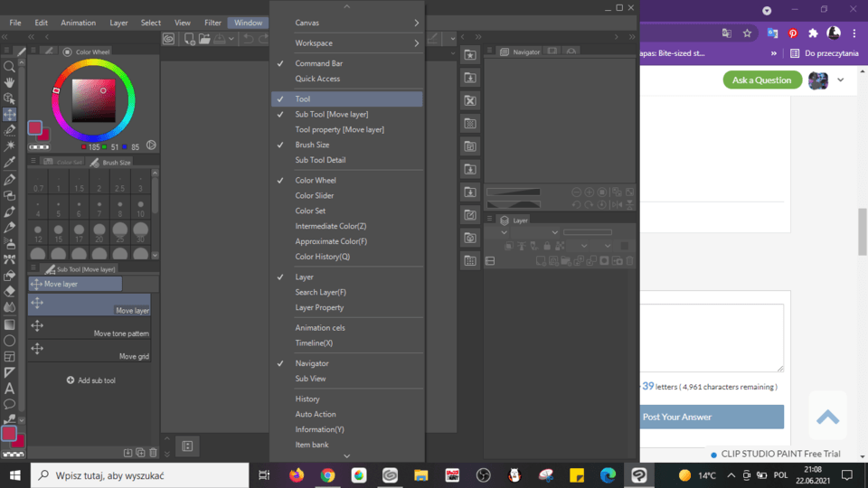Open Do przeczytania reading list
This screenshot has width=868, height=488.
tap(825, 53)
